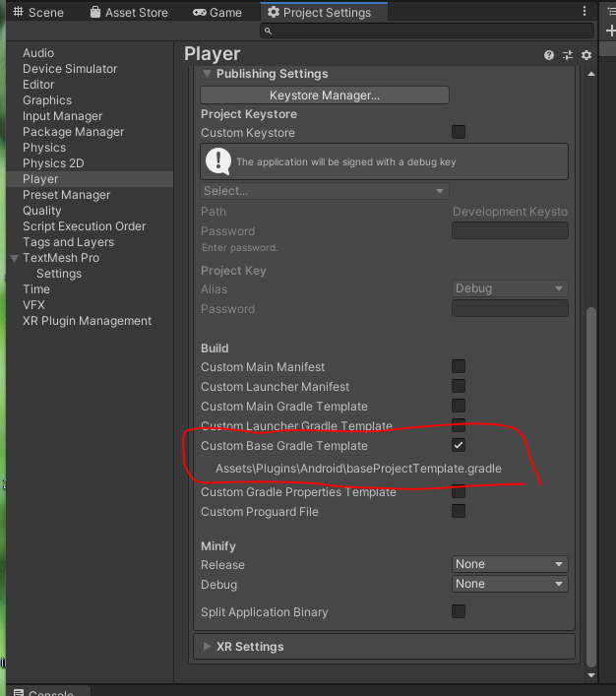Open the keystore Select... dropdown
This screenshot has height=696, width=616.
click(325, 191)
